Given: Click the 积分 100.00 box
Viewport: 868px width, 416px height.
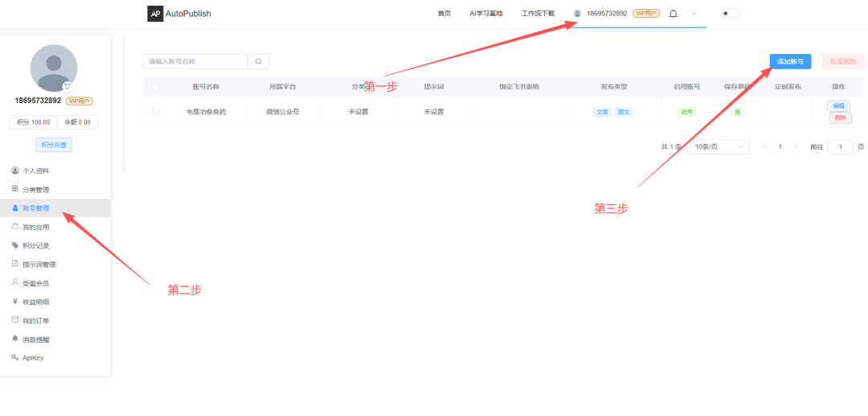Looking at the screenshot, I should pos(33,122).
